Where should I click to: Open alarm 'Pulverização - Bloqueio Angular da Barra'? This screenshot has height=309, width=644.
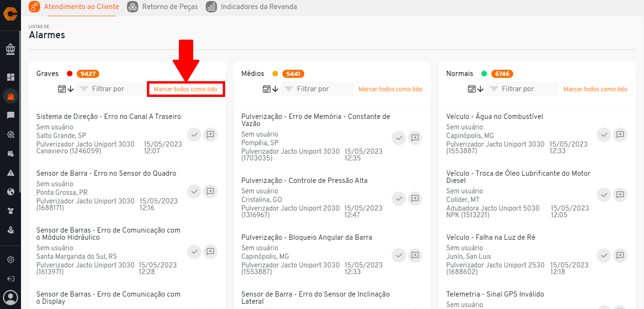pos(307,237)
